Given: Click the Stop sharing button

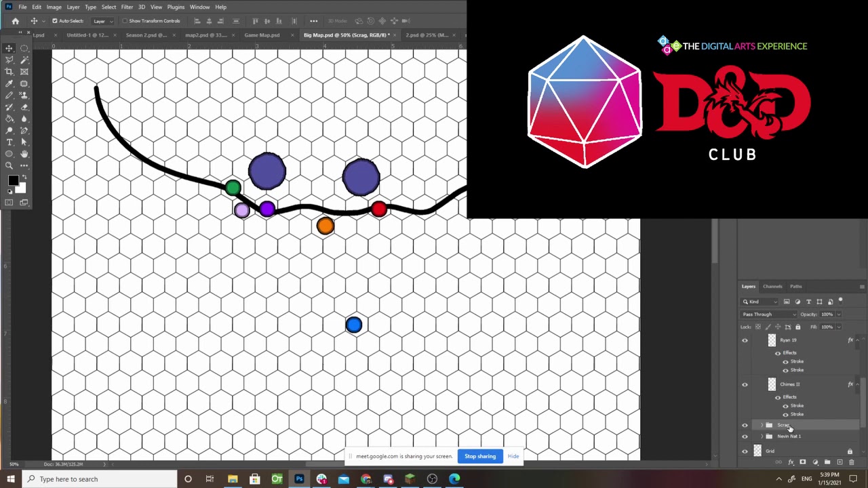Looking at the screenshot, I should pyautogui.click(x=480, y=456).
